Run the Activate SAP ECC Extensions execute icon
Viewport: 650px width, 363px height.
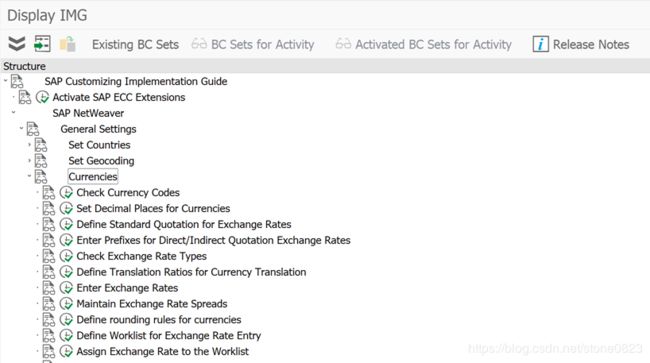coord(42,97)
